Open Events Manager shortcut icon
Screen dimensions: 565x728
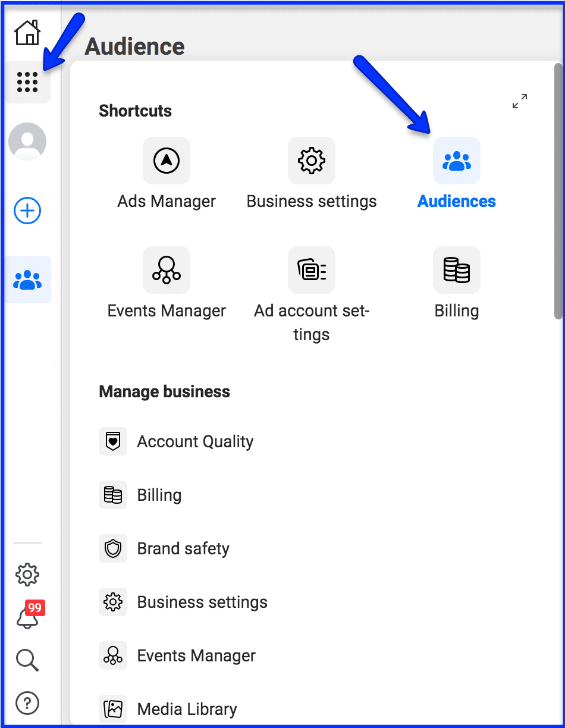coord(167,270)
